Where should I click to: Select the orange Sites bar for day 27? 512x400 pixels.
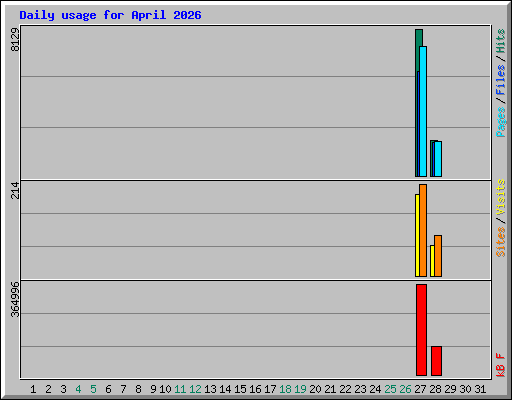click(x=423, y=230)
